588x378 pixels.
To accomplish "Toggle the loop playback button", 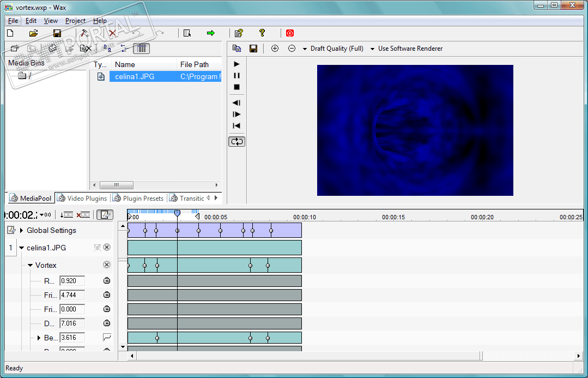I will (237, 141).
